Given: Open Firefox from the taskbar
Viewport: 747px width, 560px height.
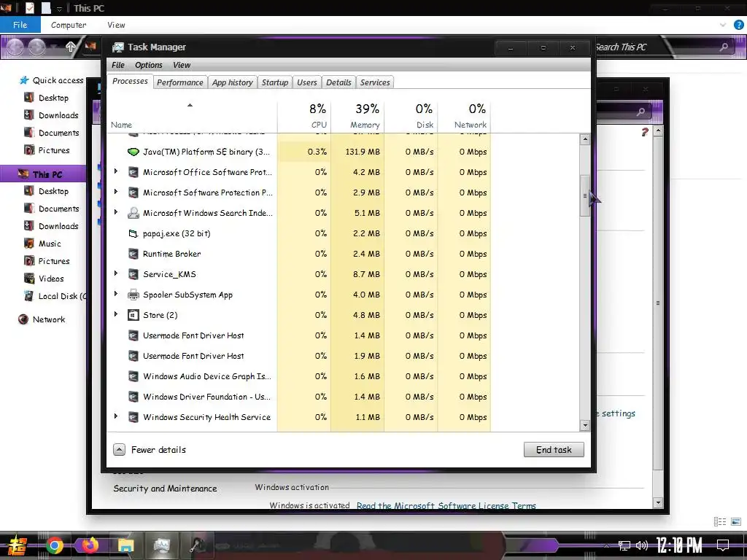Looking at the screenshot, I should 90,545.
